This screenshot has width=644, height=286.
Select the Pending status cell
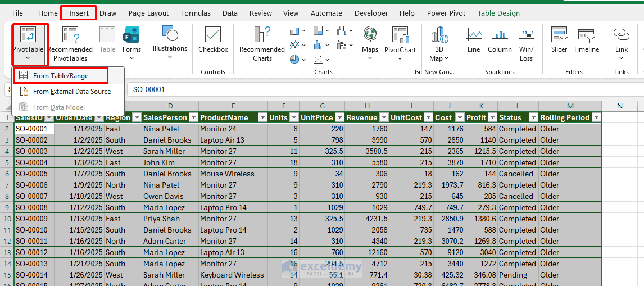[x=518, y=275]
